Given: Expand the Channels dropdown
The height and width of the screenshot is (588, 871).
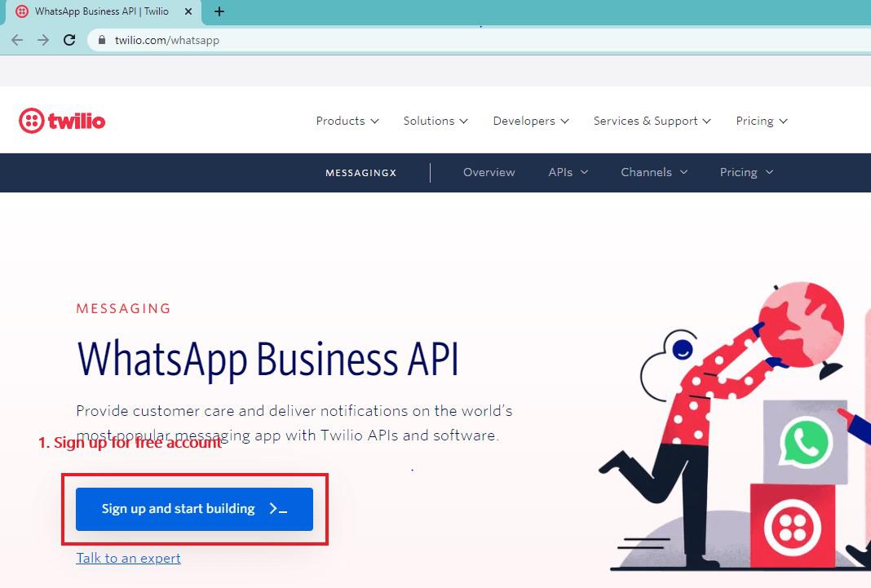Looking at the screenshot, I should coord(654,172).
